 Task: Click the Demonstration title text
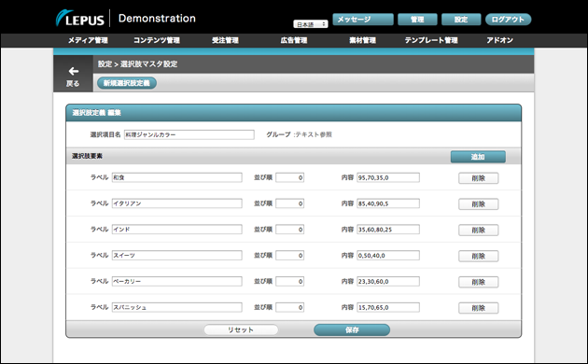[x=157, y=19]
